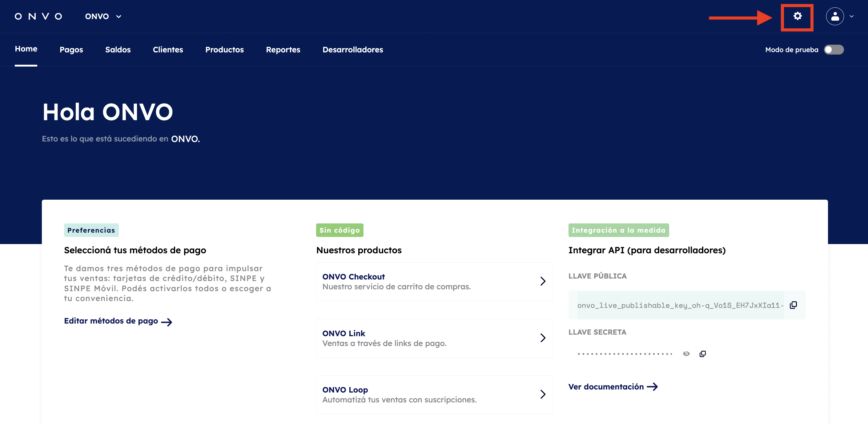
Task: Open the user profile avatar menu
Action: 835,16
